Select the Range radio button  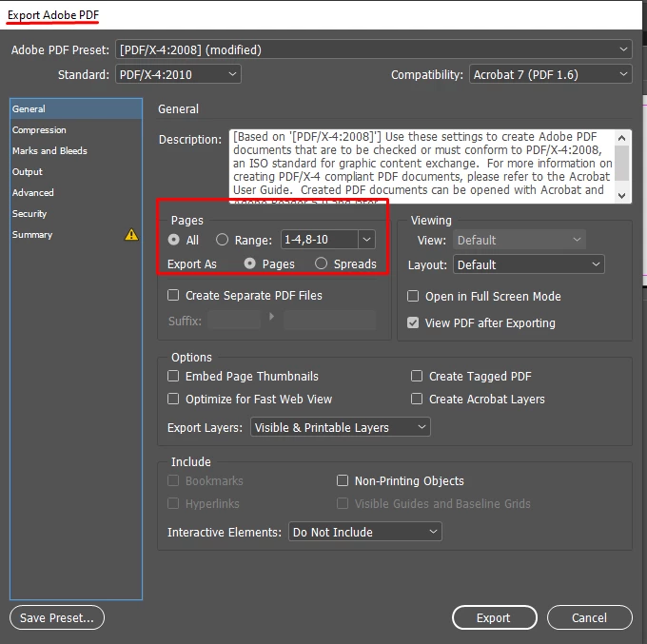pos(222,240)
